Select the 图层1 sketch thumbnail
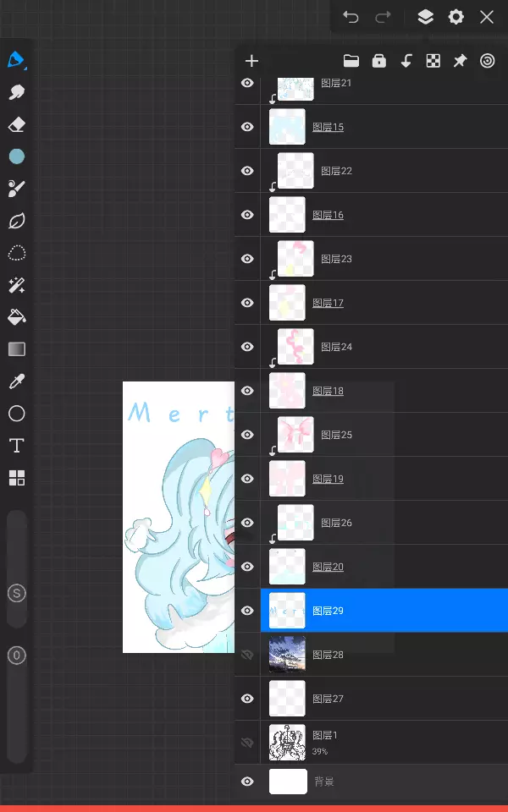Image resolution: width=508 pixels, height=812 pixels. [287, 743]
